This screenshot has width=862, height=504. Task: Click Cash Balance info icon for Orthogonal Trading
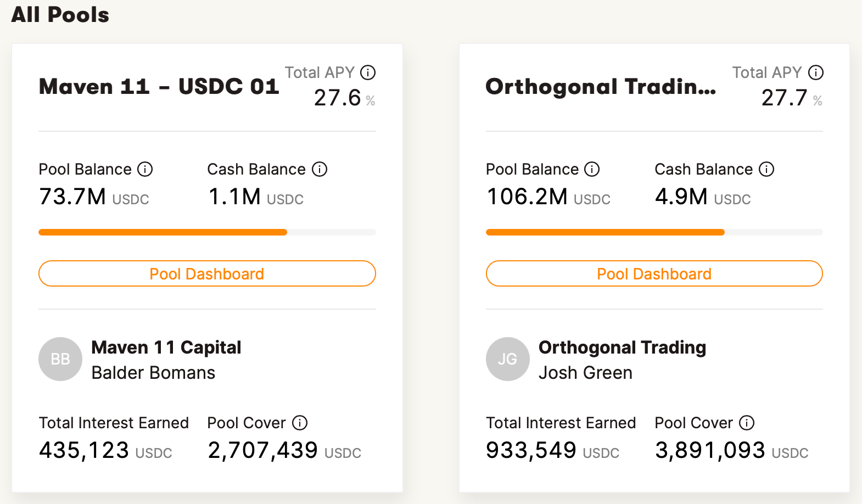(x=766, y=169)
